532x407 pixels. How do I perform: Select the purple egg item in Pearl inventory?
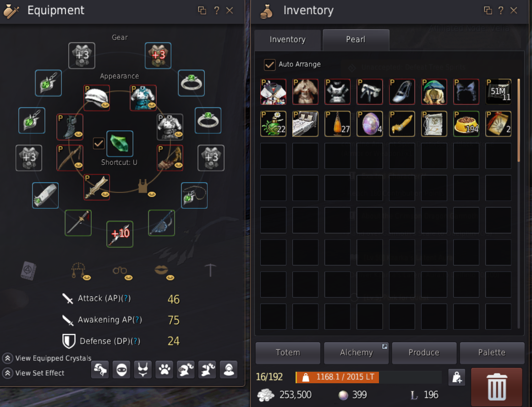[370, 124]
